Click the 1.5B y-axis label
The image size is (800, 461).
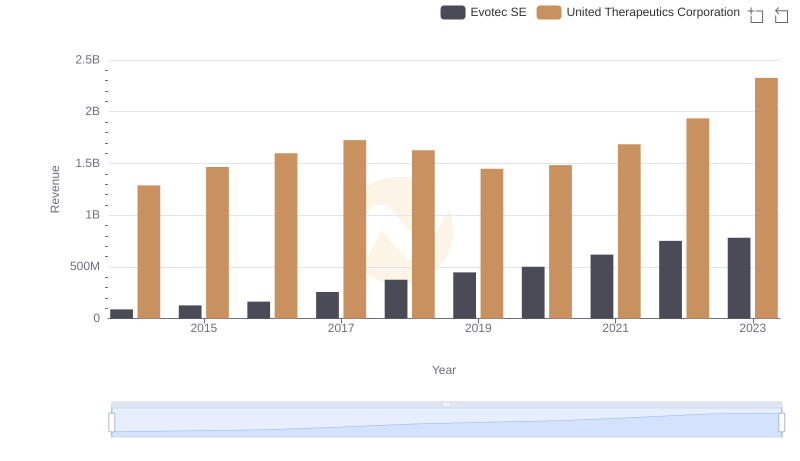point(88,164)
